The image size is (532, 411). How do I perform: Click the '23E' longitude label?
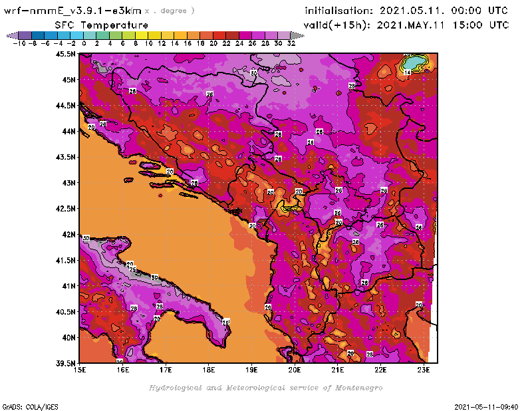[x=424, y=370]
